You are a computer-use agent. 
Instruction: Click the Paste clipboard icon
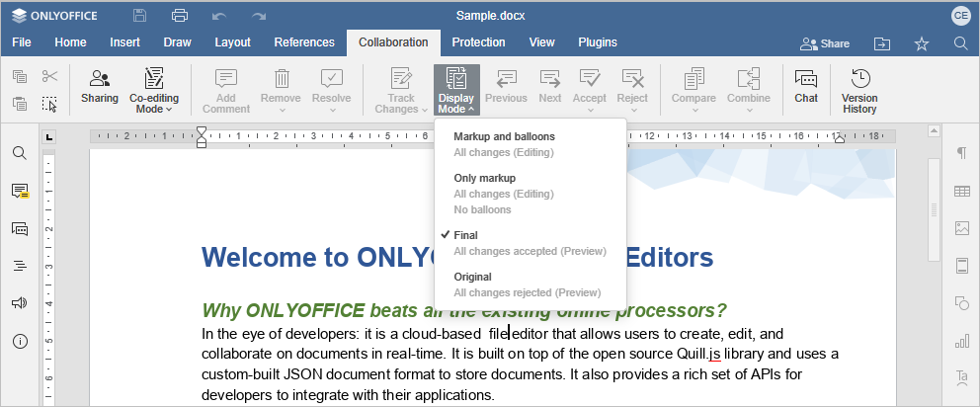pos(20,104)
